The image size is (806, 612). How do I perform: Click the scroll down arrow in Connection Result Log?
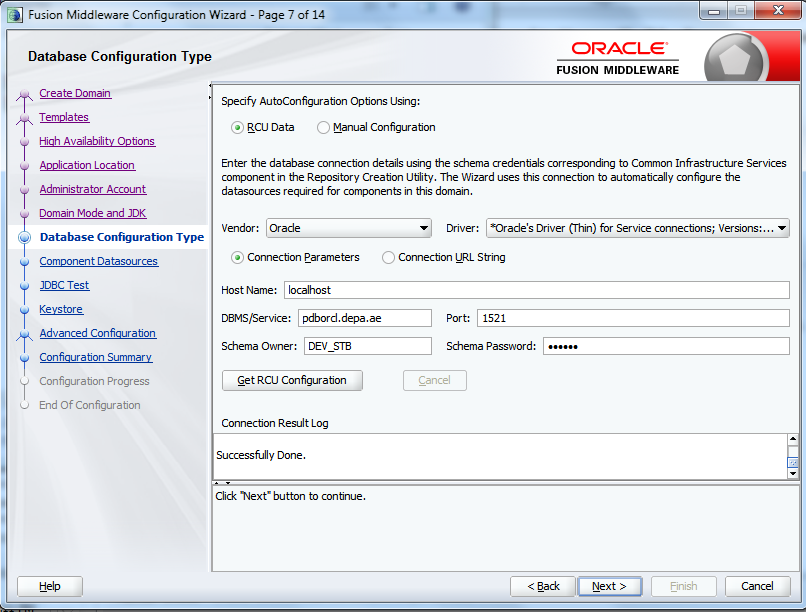[793, 473]
